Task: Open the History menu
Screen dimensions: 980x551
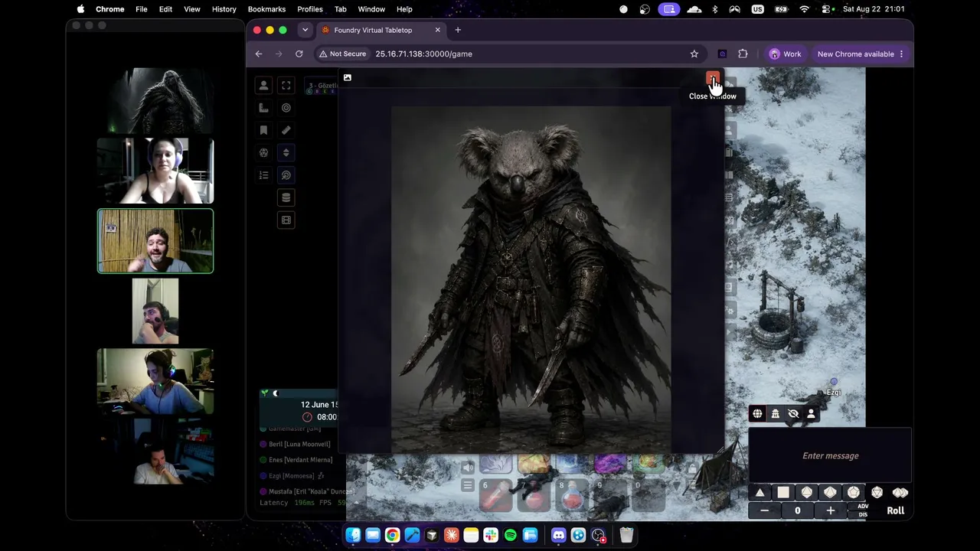Action: click(x=224, y=9)
